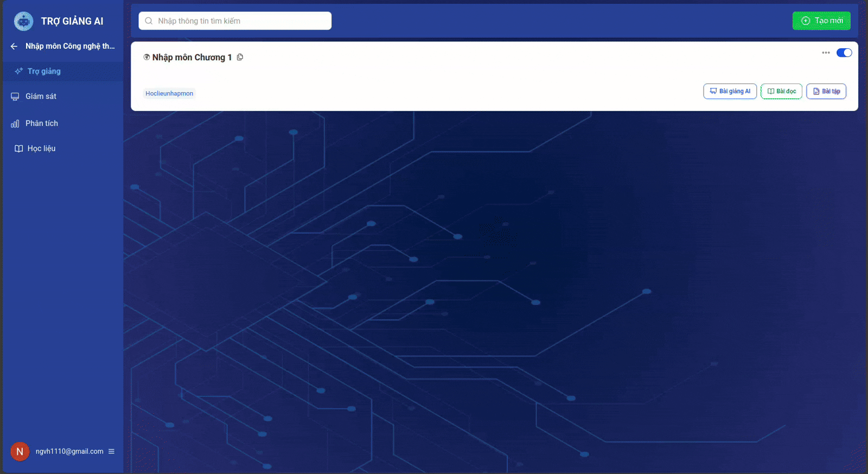The width and height of the screenshot is (868, 474).
Task: Click the globe icon before Nhập môn Chương 1
Action: pyautogui.click(x=146, y=57)
